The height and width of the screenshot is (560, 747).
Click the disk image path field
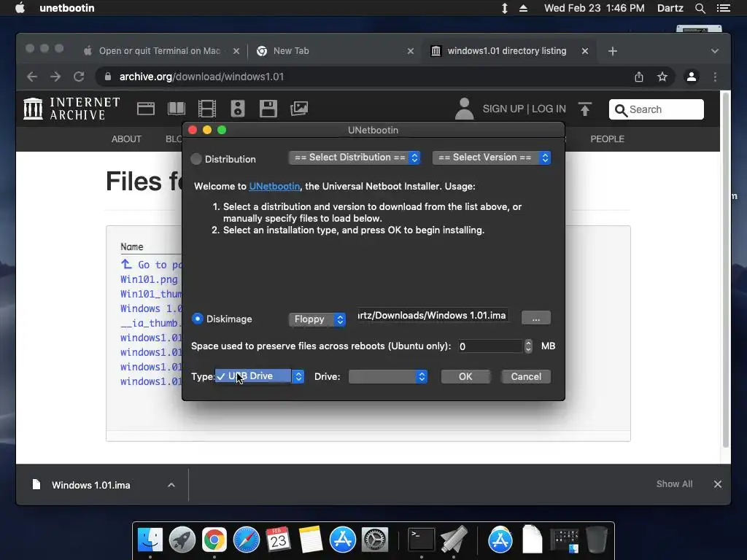coord(433,316)
